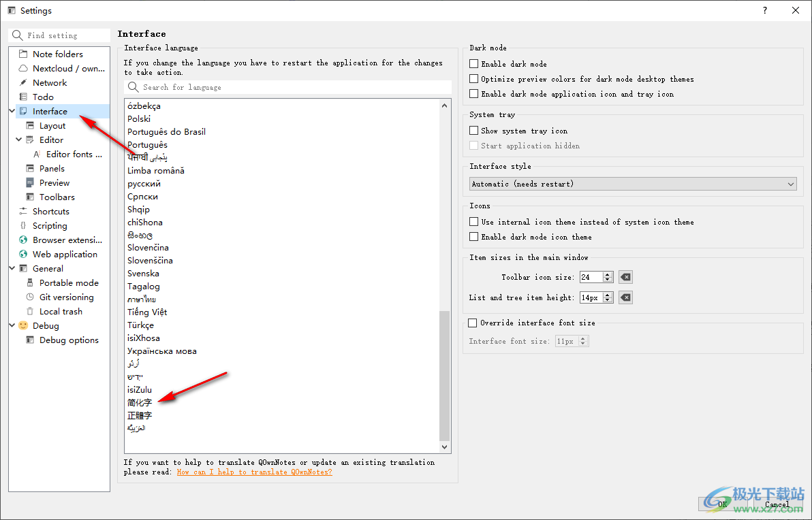Click the Browser extension globe icon

pyautogui.click(x=23, y=240)
